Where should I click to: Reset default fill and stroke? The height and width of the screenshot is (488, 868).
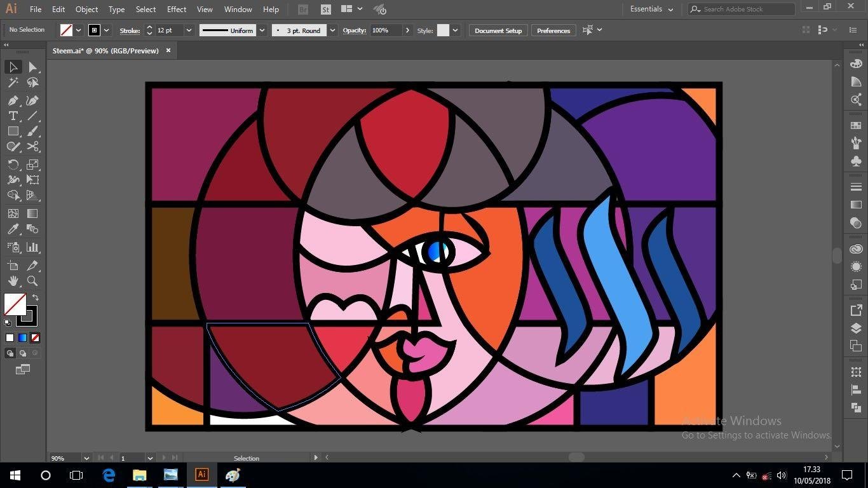[x=8, y=323]
